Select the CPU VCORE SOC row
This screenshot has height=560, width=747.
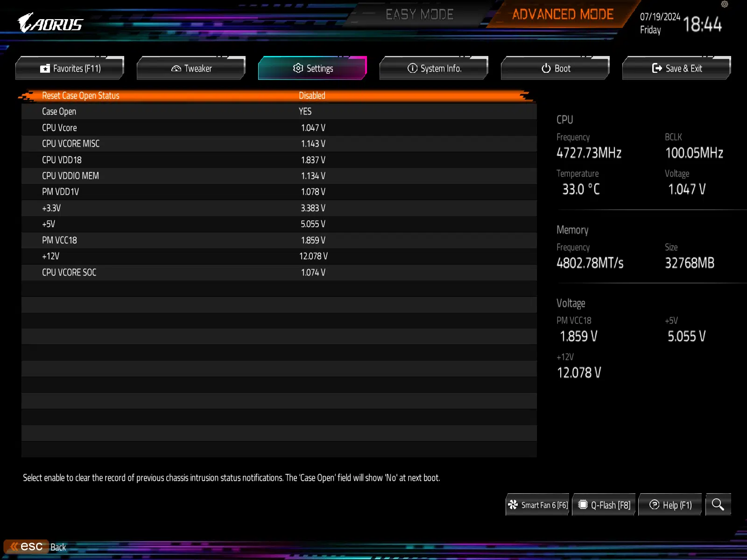(x=279, y=273)
